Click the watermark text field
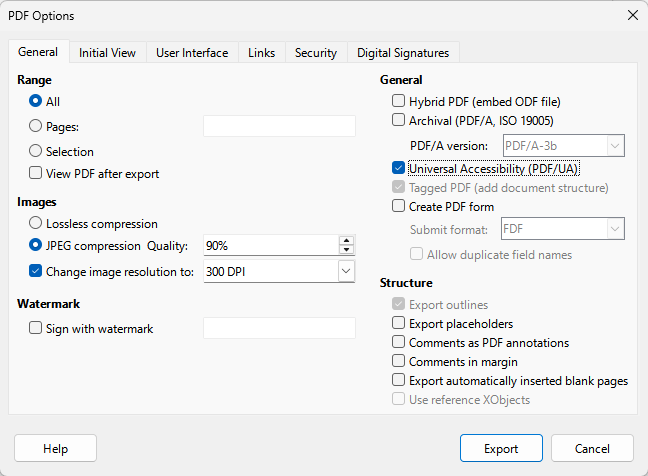The image size is (648, 476). click(279, 328)
